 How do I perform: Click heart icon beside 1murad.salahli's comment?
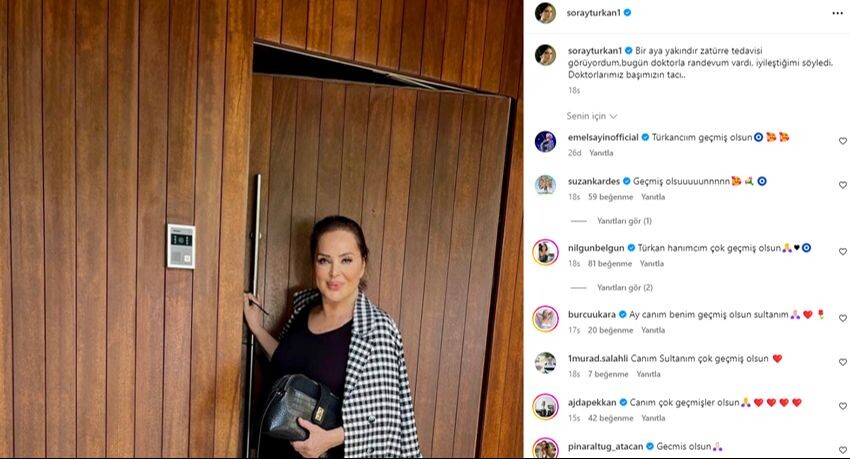coord(842,362)
